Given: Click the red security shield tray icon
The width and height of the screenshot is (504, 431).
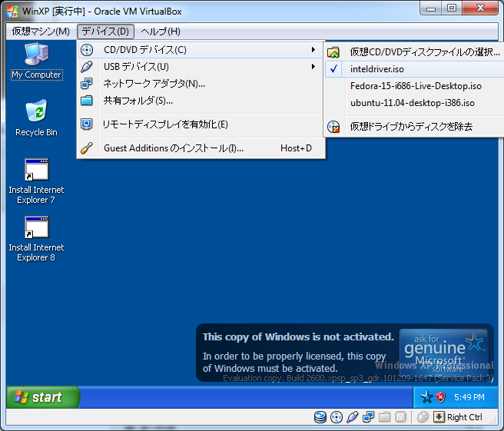Looking at the screenshot, I should (441, 397).
